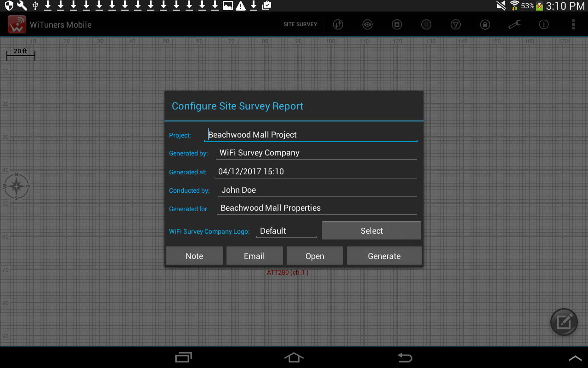Tap the briefcase check icon in status bar
Image resolution: width=588 pixels, height=368 pixels.
pyautogui.click(x=266, y=6)
